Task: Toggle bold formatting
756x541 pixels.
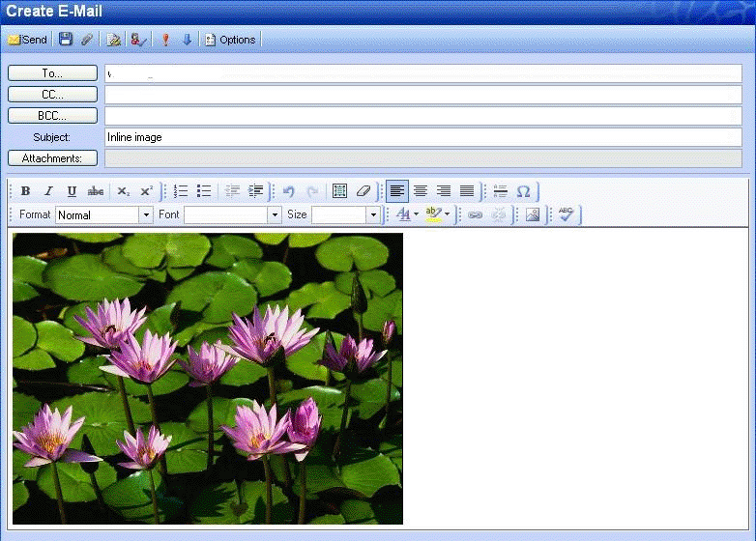Action: coord(26,191)
